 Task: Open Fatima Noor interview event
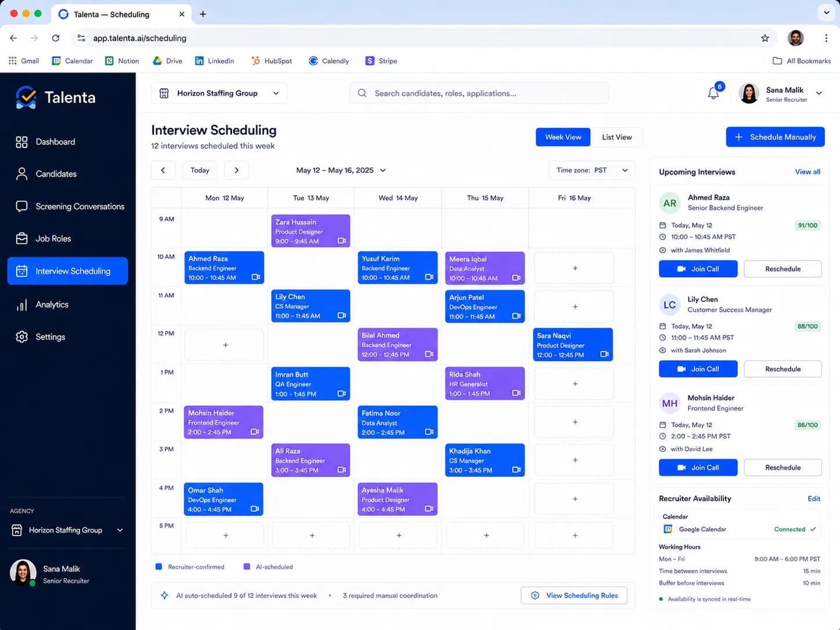pos(398,422)
